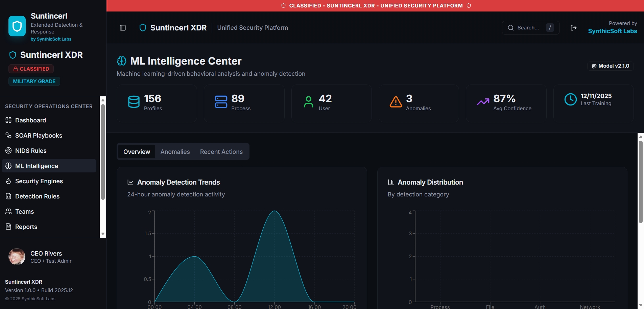Click the CLASSIFIED badge

tap(31, 69)
